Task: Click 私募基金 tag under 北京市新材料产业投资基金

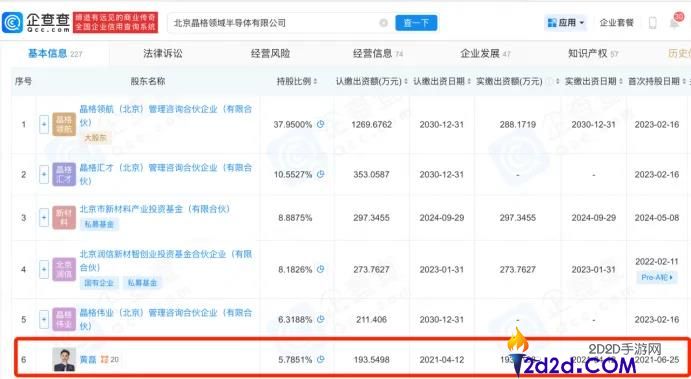Action: point(99,224)
